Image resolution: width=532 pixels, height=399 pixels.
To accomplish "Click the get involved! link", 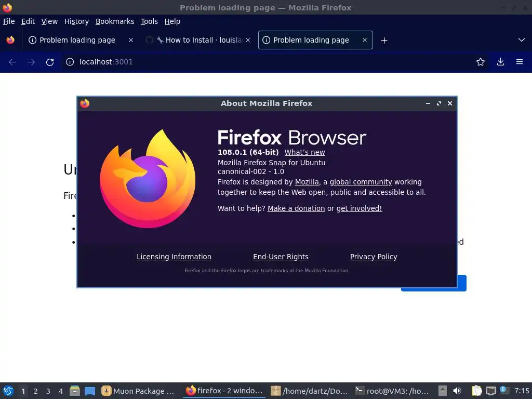I will click(359, 208).
